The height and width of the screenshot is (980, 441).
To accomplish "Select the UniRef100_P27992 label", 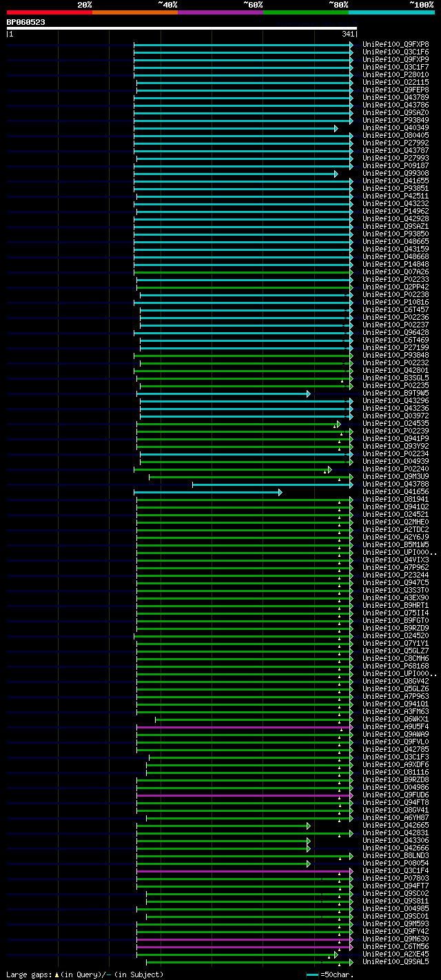I will (396, 143).
